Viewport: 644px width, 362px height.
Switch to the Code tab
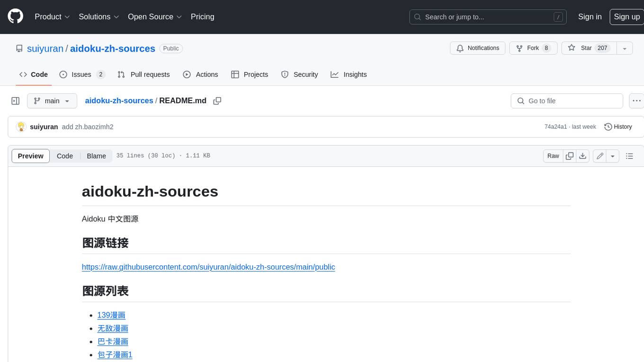[x=34, y=74]
